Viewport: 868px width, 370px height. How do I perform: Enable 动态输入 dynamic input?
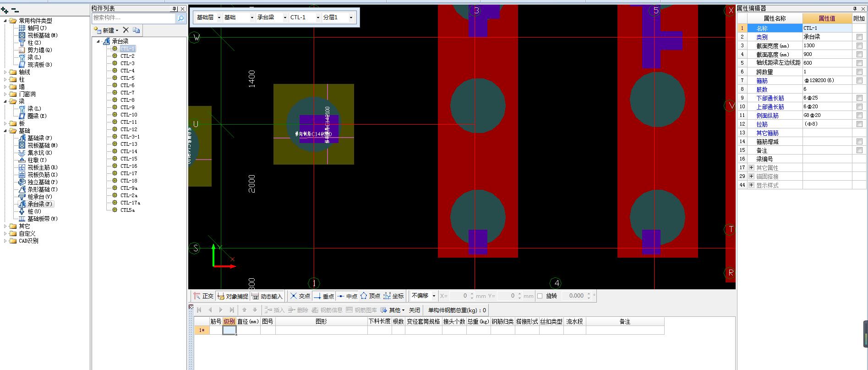click(x=267, y=296)
